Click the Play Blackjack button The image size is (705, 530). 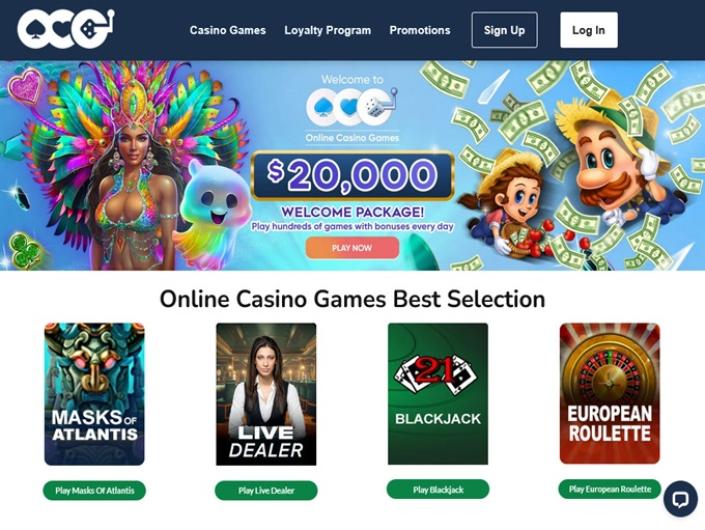coord(438,489)
